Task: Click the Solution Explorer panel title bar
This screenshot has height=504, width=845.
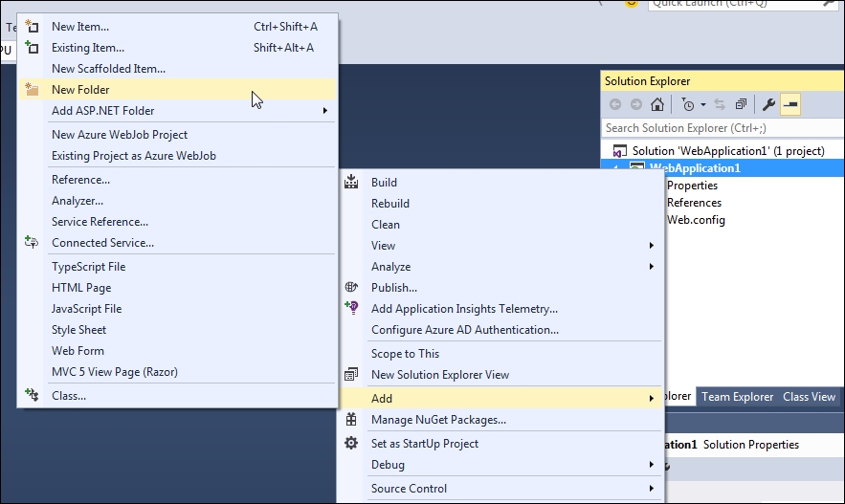Action: pyautogui.click(x=723, y=80)
